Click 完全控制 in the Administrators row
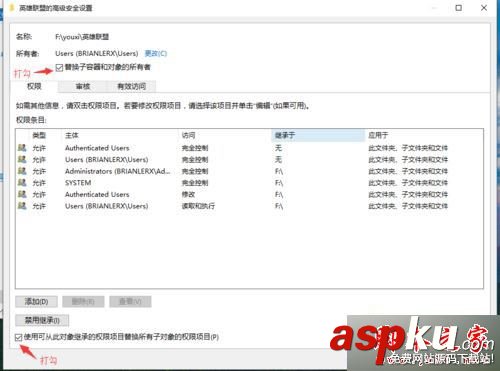Viewport: 500px width, 371px height. pos(195,171)
